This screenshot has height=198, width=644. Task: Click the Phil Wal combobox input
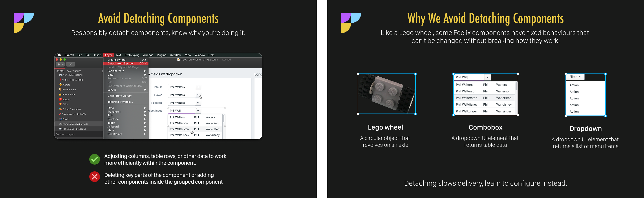pos(469,77)
